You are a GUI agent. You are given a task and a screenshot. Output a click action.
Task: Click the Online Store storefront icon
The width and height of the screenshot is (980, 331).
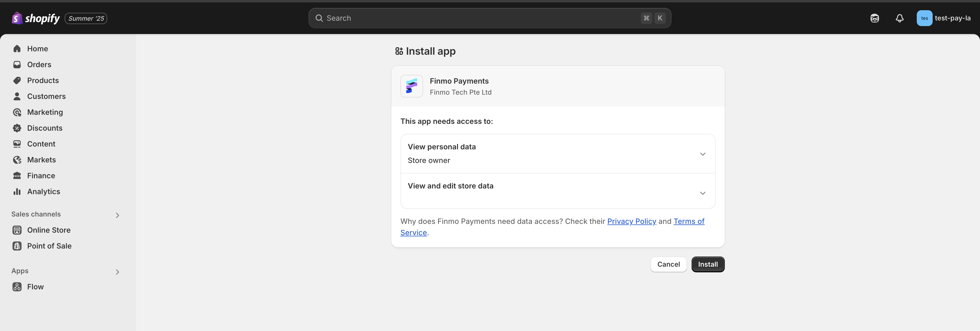tap(17, 230)
